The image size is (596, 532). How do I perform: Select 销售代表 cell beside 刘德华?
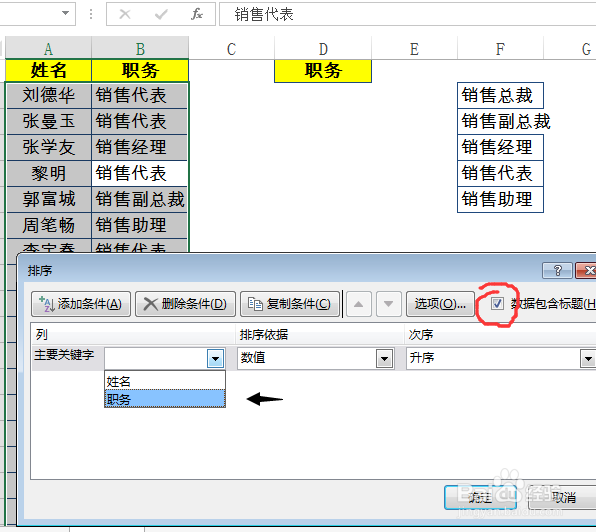click(x=139, y=95)
